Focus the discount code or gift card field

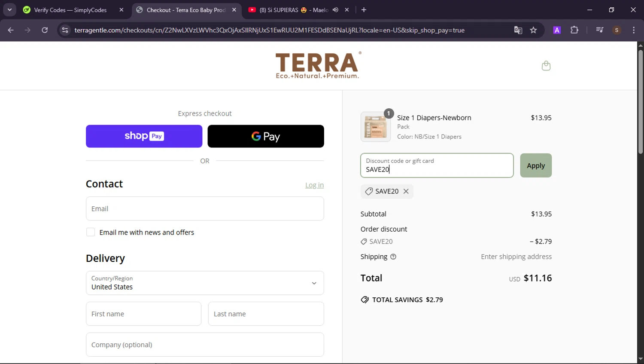point(437,165)
